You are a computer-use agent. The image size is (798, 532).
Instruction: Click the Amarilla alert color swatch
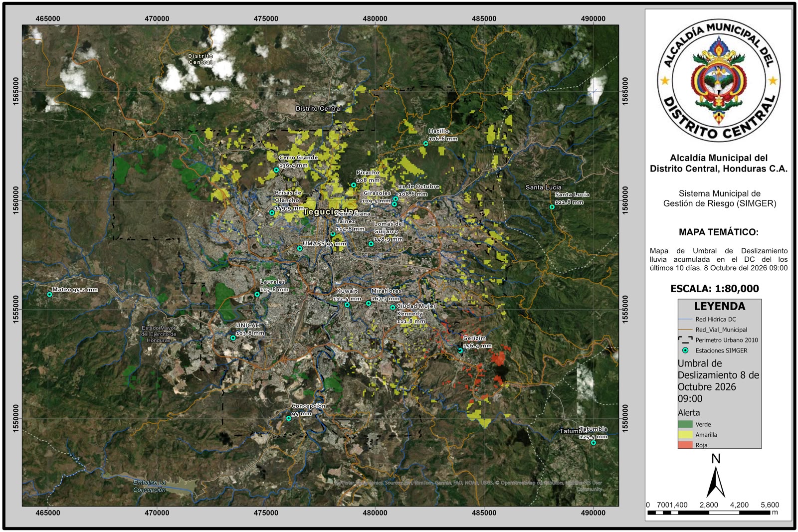pyautogui.click(x=685, y=435)
